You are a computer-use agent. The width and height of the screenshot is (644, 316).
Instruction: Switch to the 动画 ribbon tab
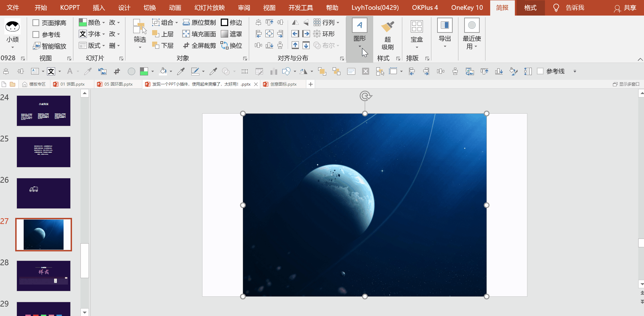(x=175, y=7)
